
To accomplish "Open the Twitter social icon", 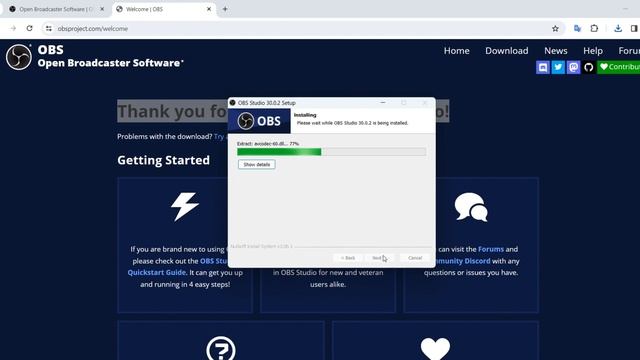I will (x=558, y=67).
